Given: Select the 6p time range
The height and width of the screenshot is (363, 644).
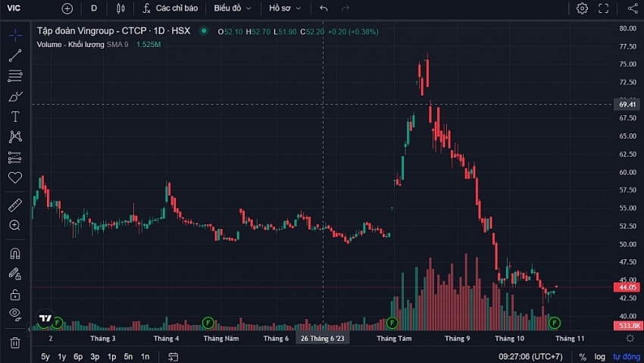Looking at the screenshot, I should pyautogui.click(x=78, y=356).
